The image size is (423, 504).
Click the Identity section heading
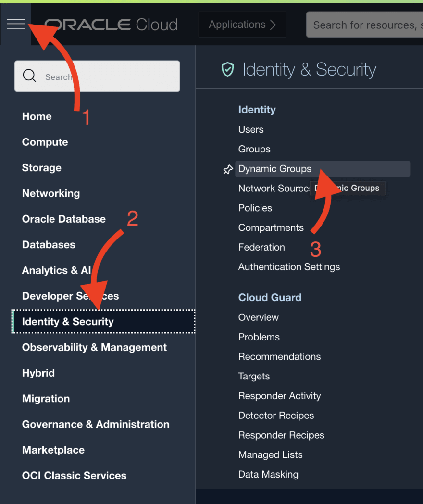click(x=257, y=110)
